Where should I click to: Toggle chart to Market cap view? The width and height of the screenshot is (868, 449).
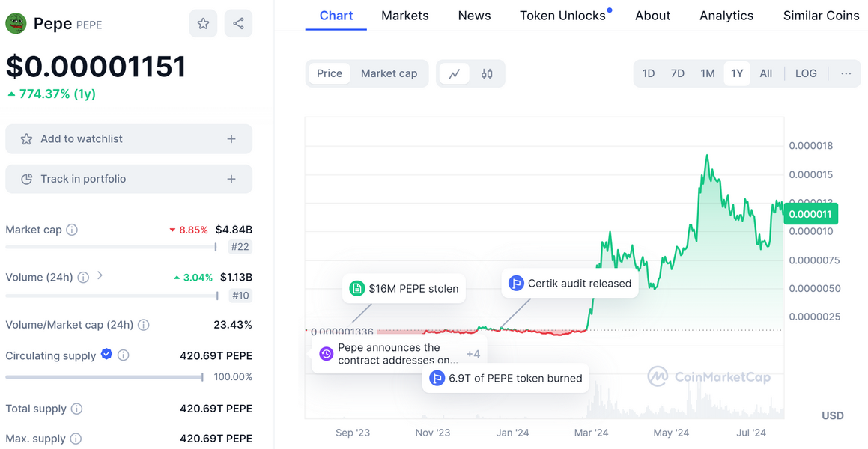(x=389, y=73)
